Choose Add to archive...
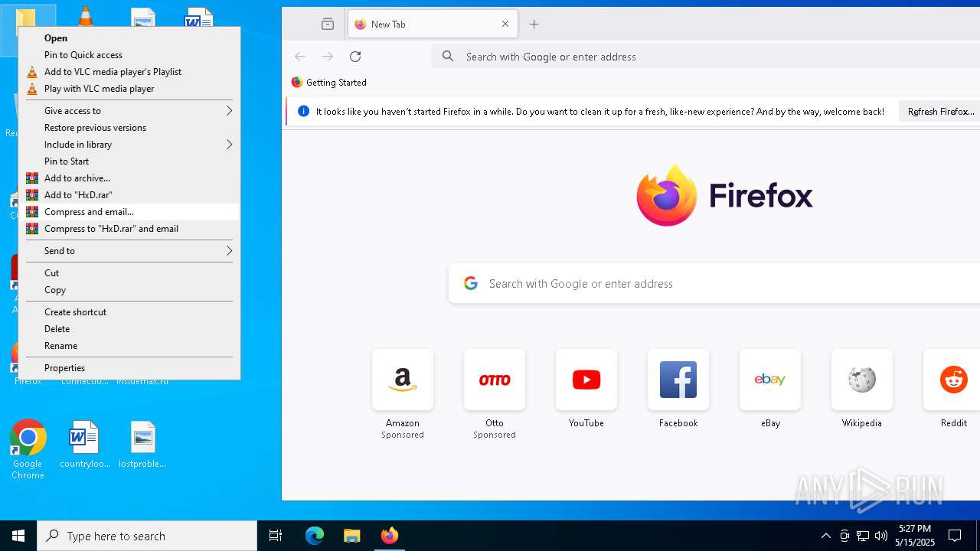 (129, 178)
